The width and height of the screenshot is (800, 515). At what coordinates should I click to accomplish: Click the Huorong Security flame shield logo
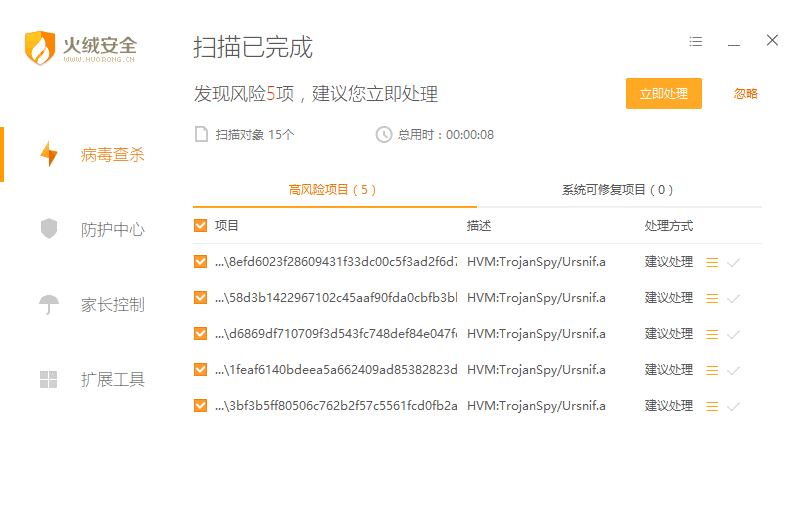click(x=41, y=47)
